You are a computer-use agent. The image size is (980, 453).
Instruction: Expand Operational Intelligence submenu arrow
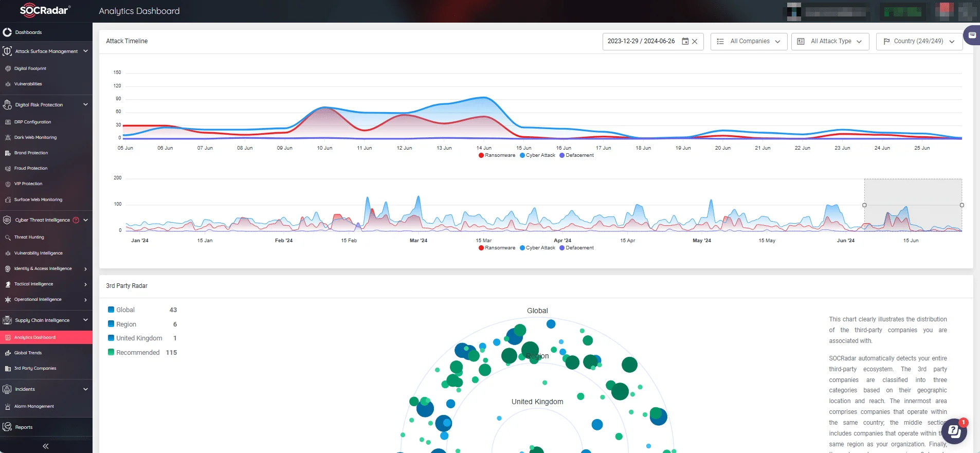[85, 300]
